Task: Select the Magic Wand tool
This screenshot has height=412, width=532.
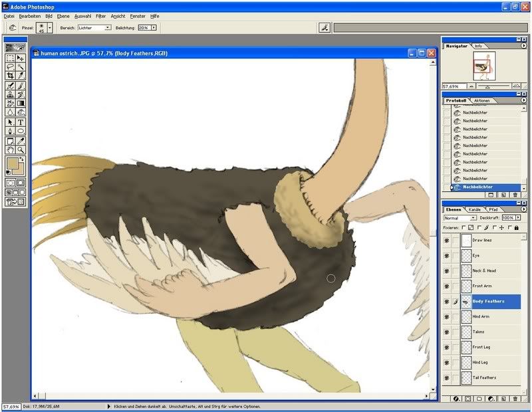Action: pos(21,66)
